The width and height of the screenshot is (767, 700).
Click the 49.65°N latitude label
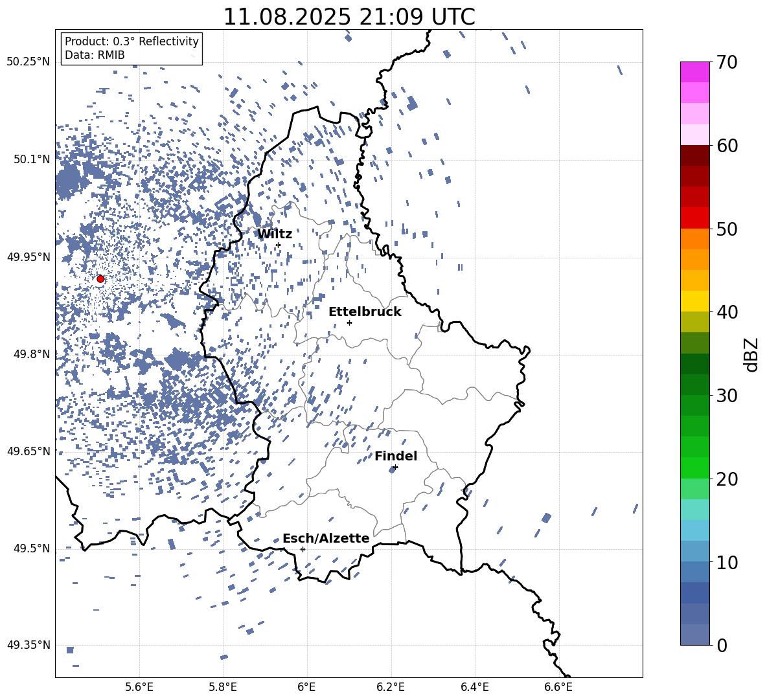[x=29, y=451]
